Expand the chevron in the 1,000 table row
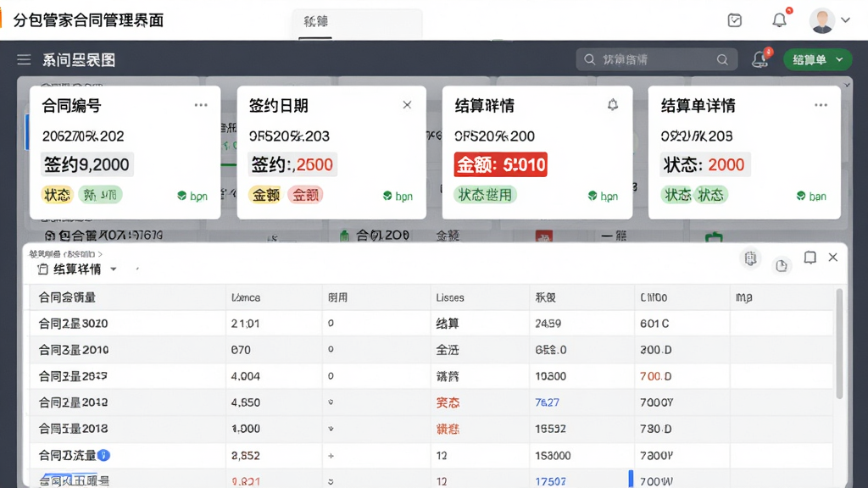Screen dimensions: 868x488 [331, 429]
